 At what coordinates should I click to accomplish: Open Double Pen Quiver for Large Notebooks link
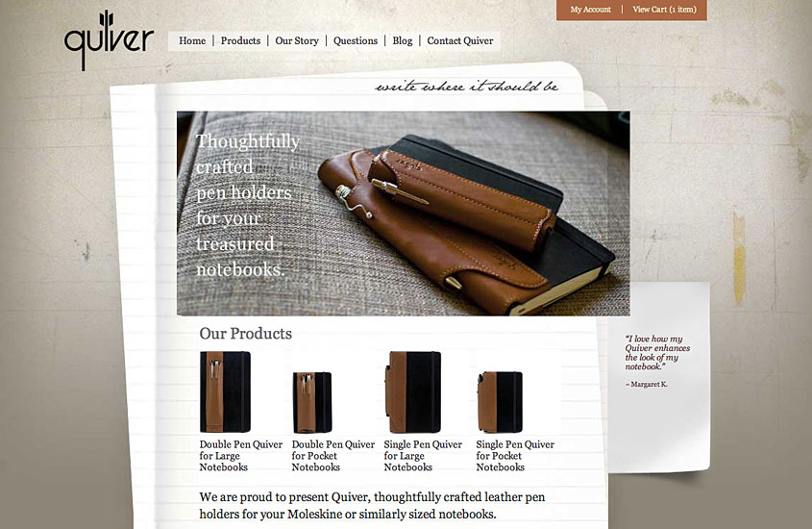[x=241, y=456]
